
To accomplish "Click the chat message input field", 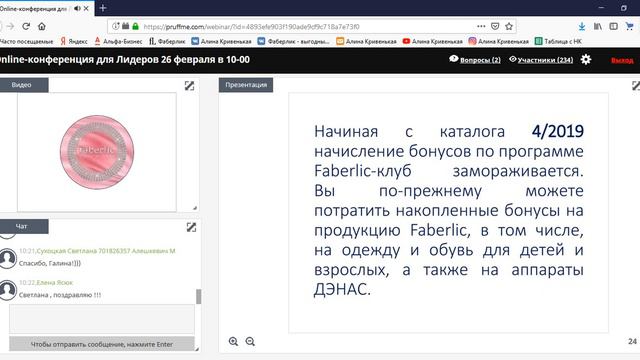I will [102, 319].
